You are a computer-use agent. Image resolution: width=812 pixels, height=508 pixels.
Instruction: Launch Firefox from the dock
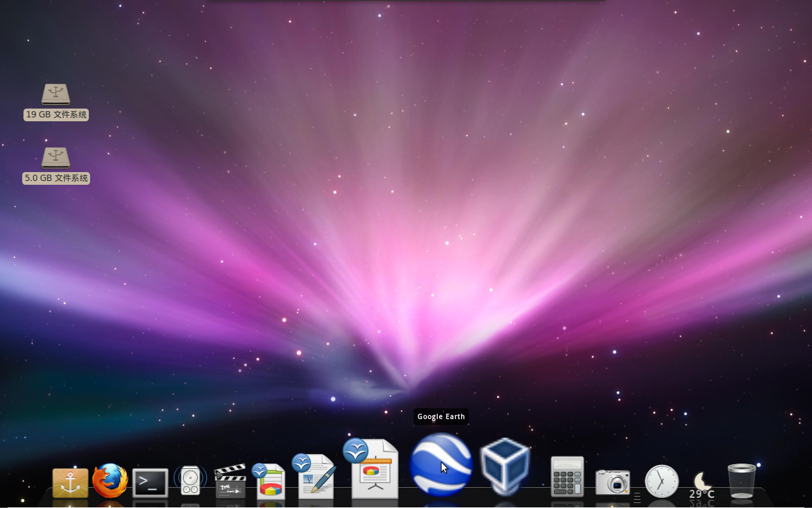pyautogui.click(x=110, y=481)
